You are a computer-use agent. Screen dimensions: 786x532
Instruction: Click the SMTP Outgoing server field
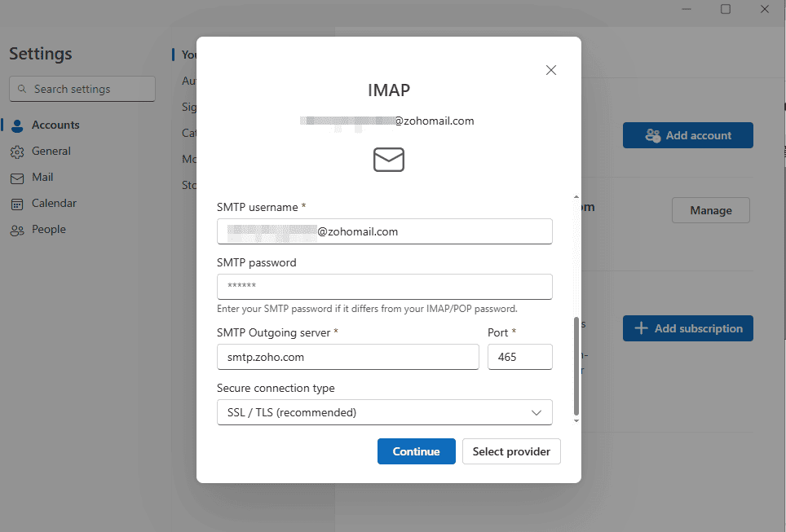point(348,357)
